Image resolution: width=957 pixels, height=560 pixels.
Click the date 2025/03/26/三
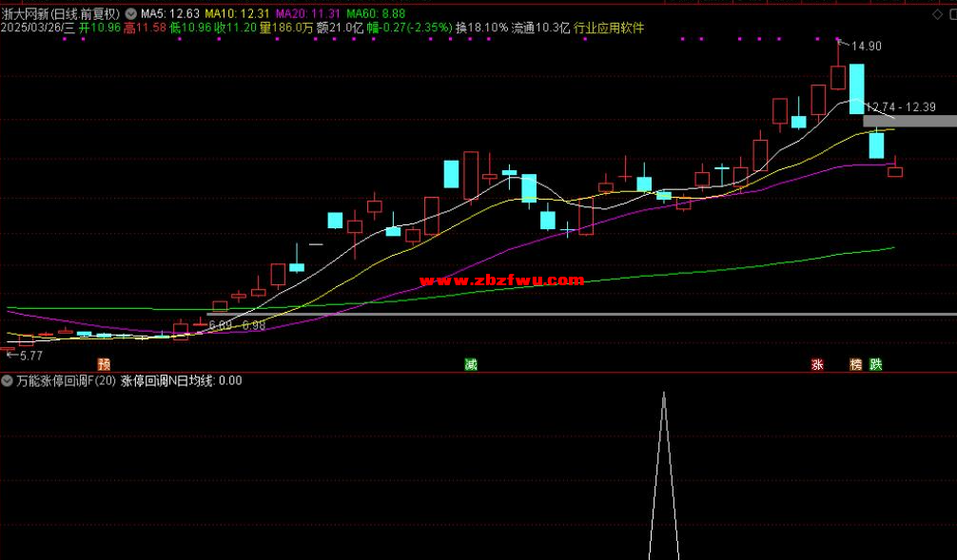(38, 28)
